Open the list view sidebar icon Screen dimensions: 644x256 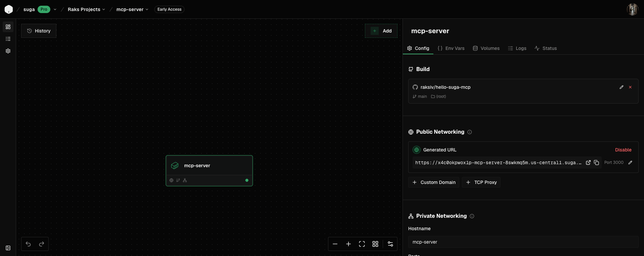tap(8, 39)
